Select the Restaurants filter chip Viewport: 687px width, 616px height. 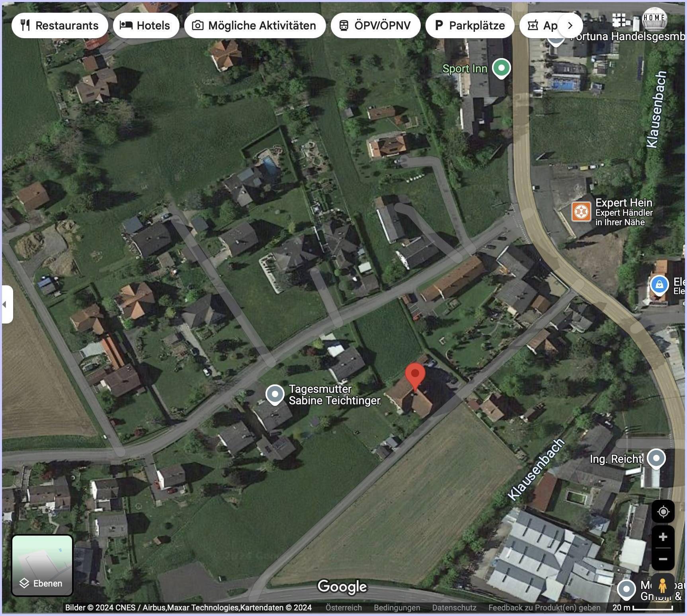(x=60, y=25)
